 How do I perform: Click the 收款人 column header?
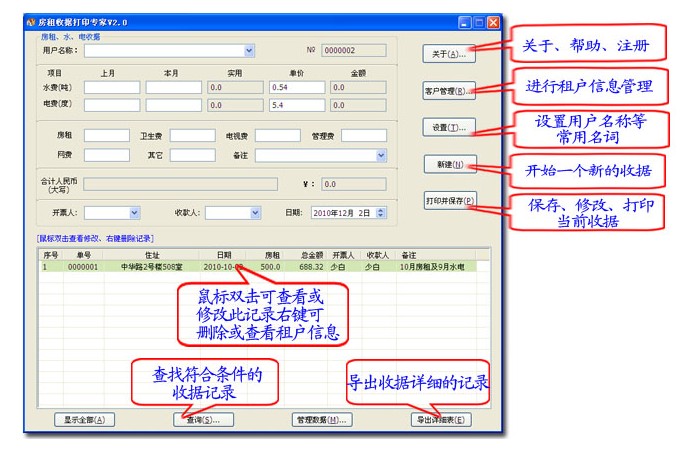point(378,255)
